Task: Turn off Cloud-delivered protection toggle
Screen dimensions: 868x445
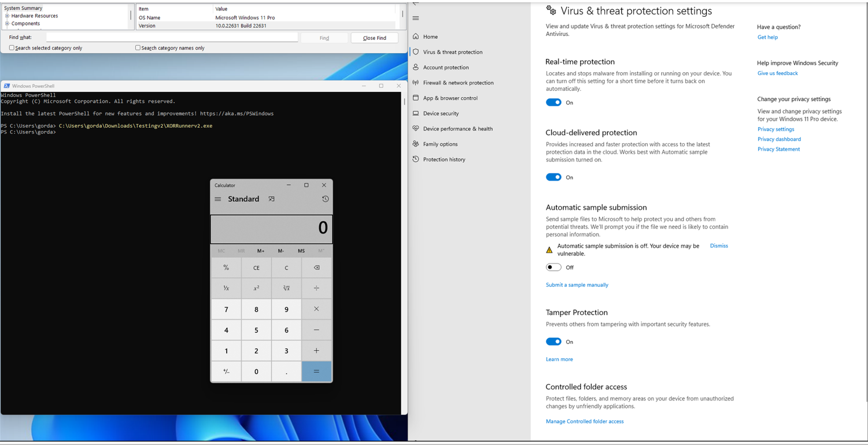Action: pyautogui.click(x=553, y=177)
